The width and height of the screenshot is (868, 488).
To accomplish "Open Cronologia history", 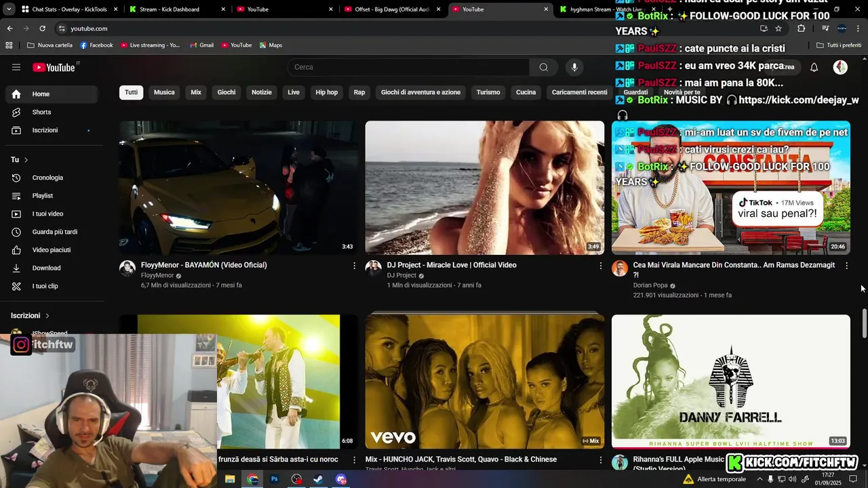I will pyautogui.click(x=52, y=178).
